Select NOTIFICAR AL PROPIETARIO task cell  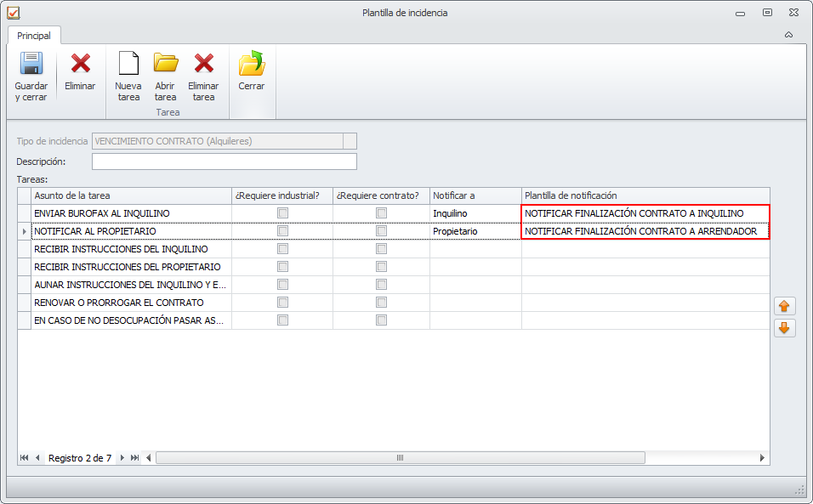click(131, 231)
